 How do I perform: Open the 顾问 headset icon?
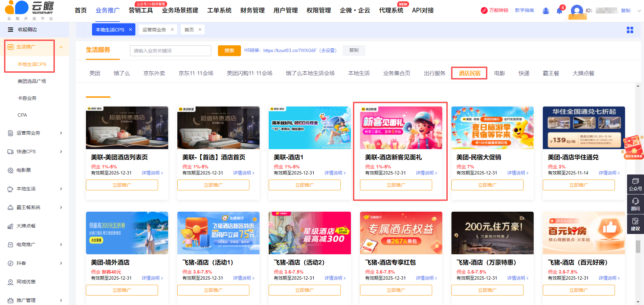635,205
